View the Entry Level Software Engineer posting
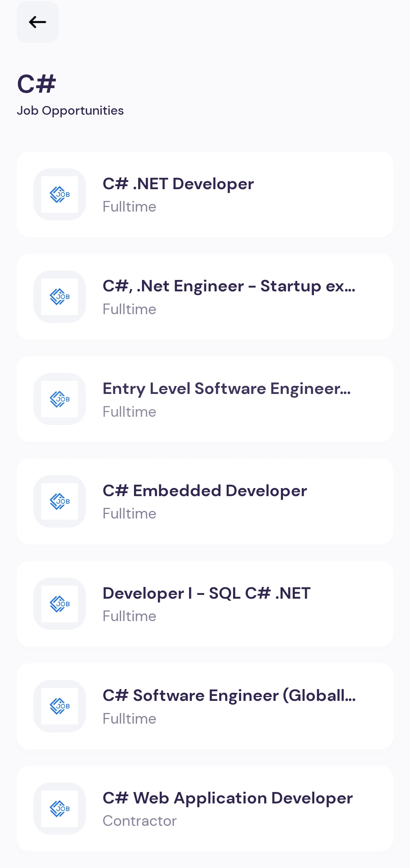410x868 pixels. point(205,399)
